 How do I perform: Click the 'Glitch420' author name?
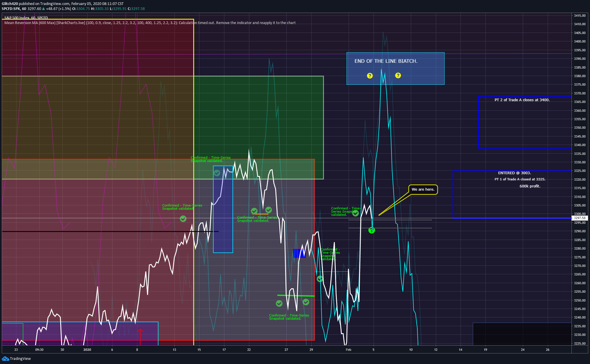tap(10, 4)
